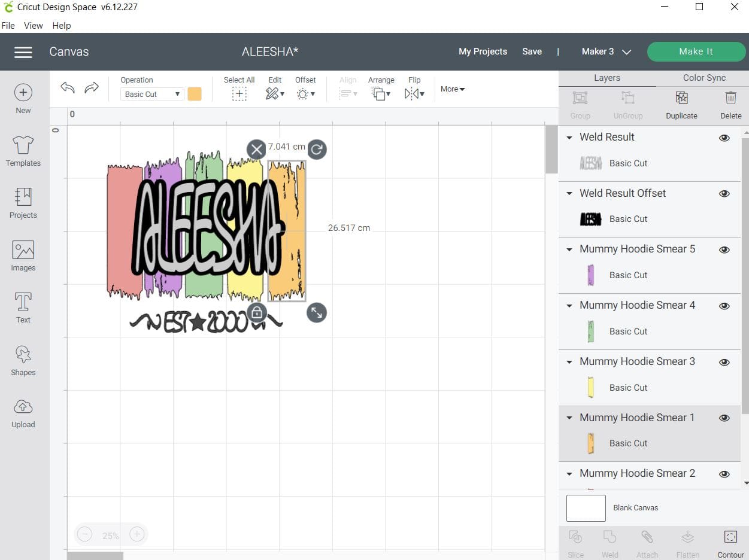Click the resize handle on selection

point(317,312)
